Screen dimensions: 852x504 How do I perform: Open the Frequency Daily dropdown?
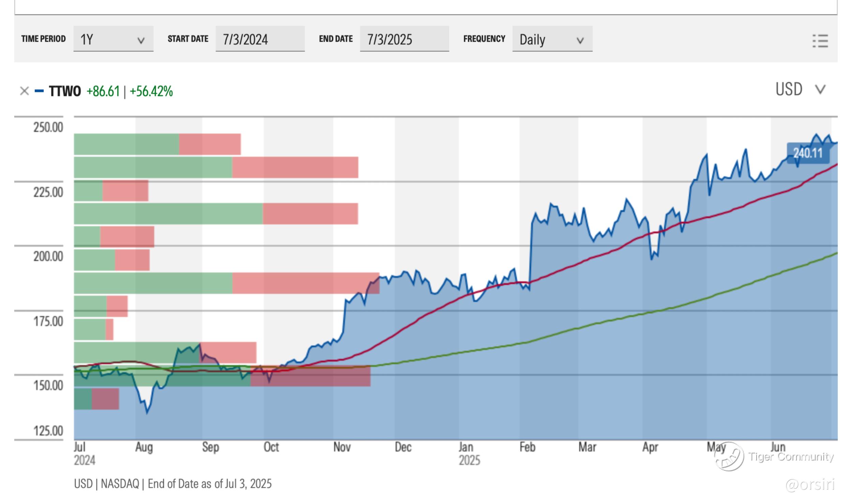point(552,39)
